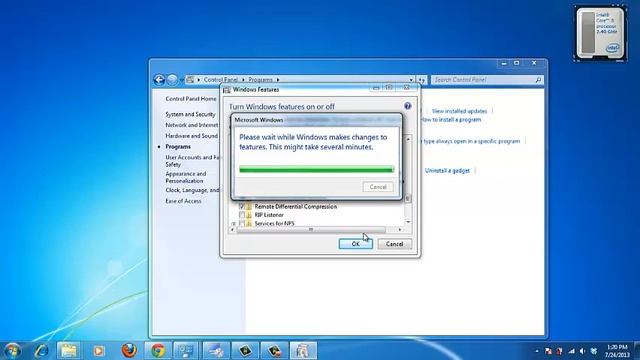Click the taskbar clock showing 1:20 PM
The image size is (640, 360).
(x=617, y=351)
